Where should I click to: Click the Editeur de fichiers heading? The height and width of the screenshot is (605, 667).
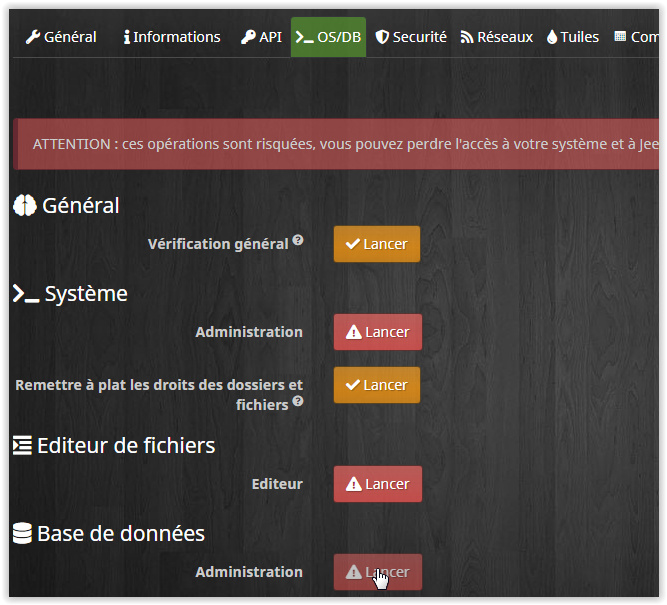pos(114,445)
